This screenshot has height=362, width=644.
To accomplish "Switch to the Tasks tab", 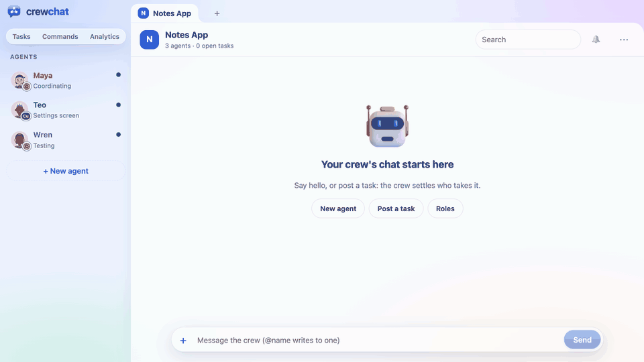I will [x=21, y=36].
